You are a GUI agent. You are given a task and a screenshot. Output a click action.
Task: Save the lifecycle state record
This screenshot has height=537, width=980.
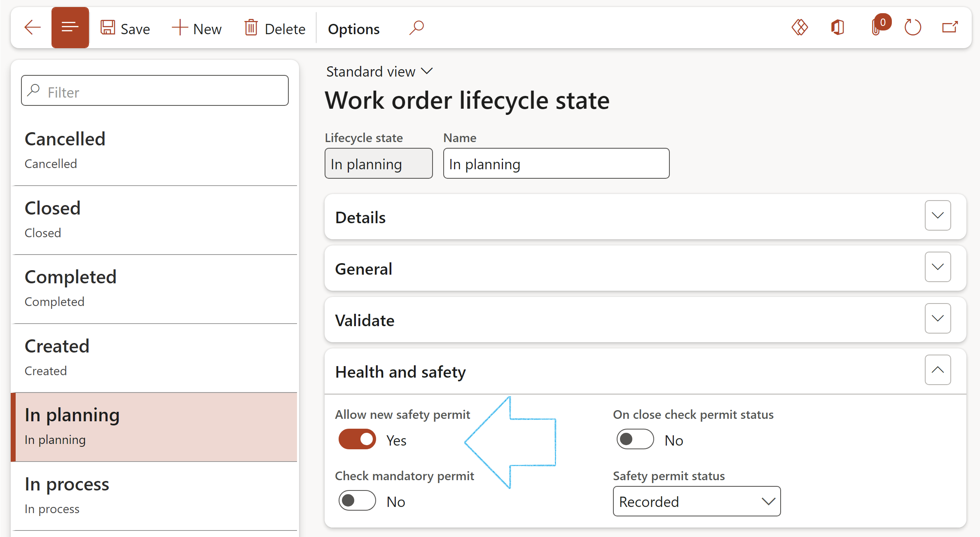click(125, 28)
